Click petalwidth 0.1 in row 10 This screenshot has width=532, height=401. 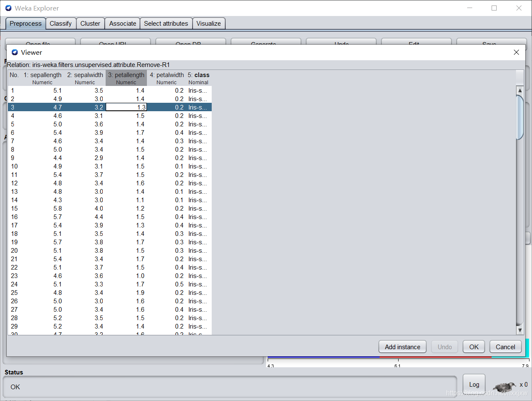(x=167, y=166)
